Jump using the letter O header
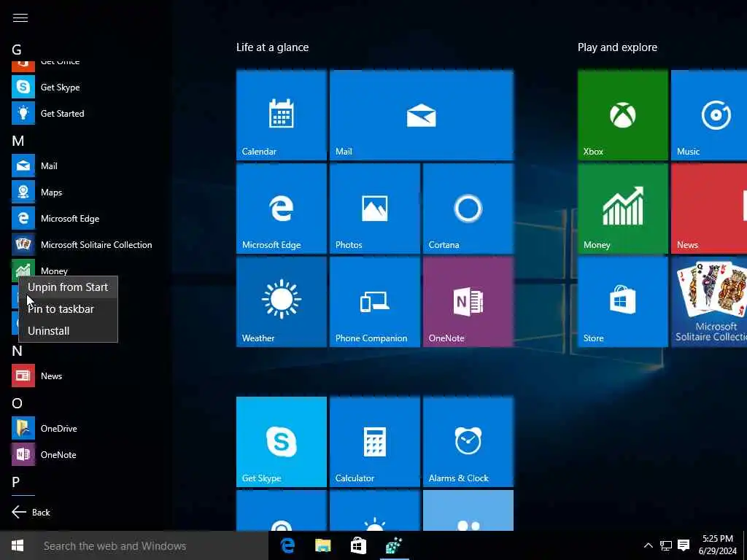The width and height of the screenshot is (747, 560). tap(18, 404)
